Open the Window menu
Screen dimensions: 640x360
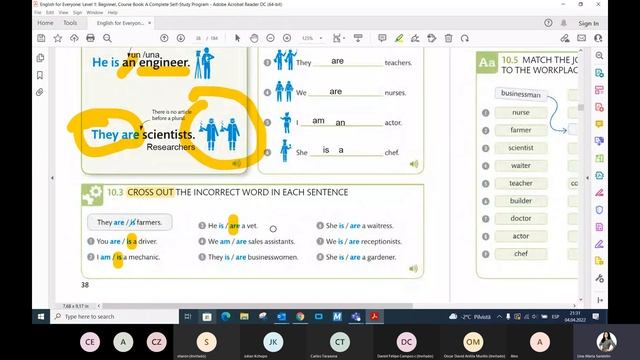coord(95,13)
